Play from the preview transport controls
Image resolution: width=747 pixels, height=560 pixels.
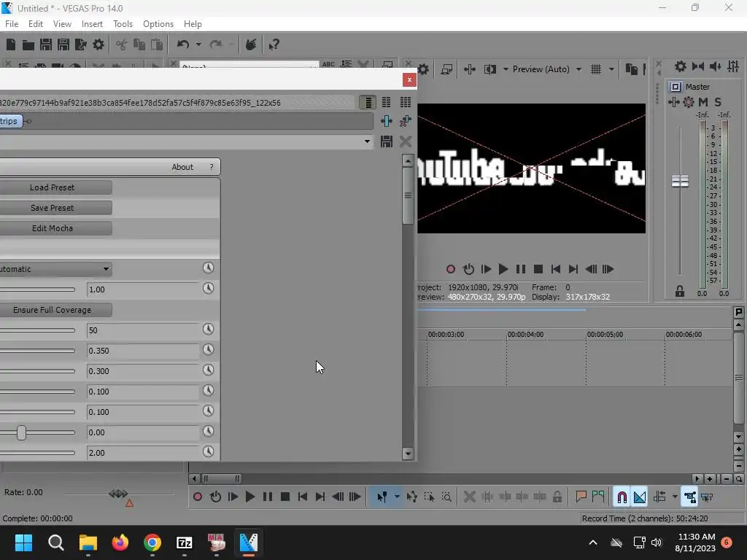[503, 270]
